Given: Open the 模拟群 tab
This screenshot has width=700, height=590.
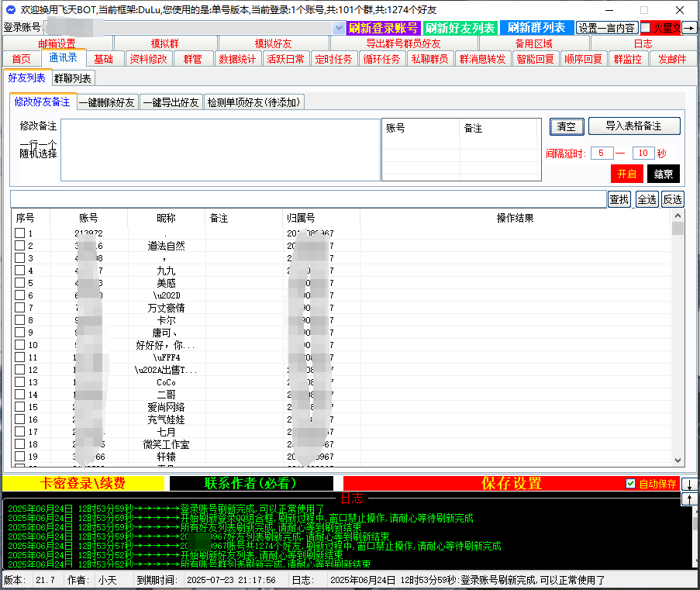Looking at the screenshot, I should pyautogui.click(x=165, y=43).
